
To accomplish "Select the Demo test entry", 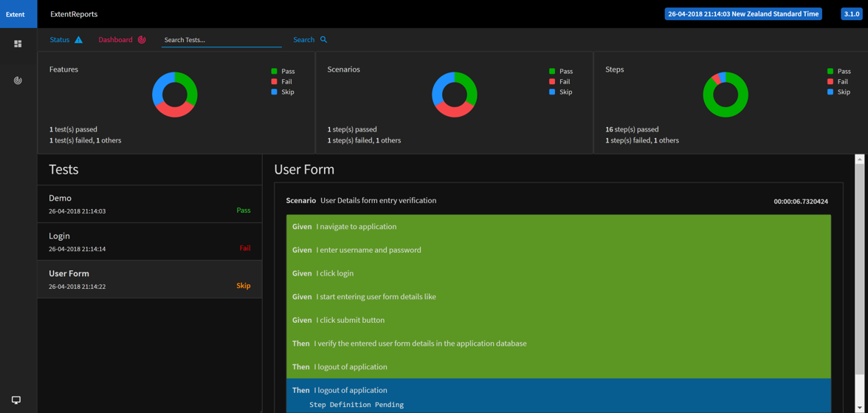I will click(149, 204).
